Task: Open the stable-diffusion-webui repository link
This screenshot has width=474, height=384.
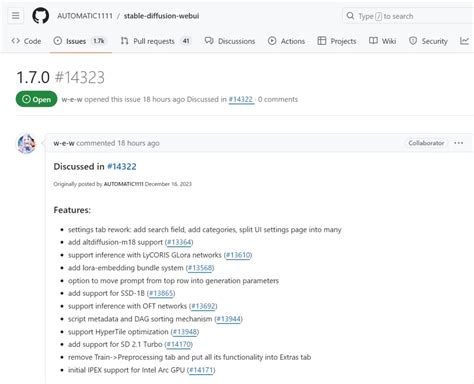Action: tap(162, 16)
